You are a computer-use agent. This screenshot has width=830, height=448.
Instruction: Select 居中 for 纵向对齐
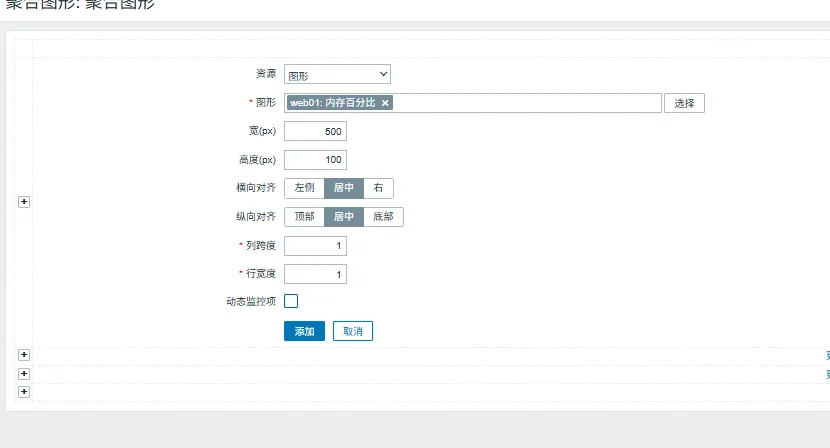pos(343,217)
